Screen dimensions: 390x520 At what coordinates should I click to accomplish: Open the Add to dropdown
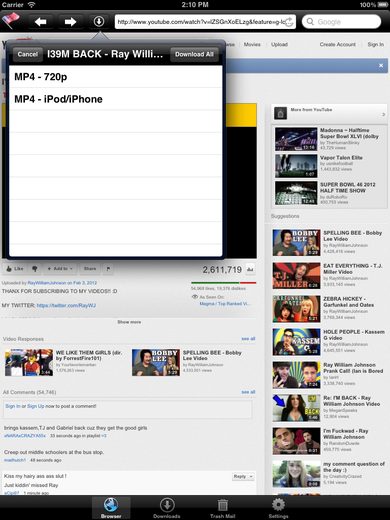click(60, 268)
